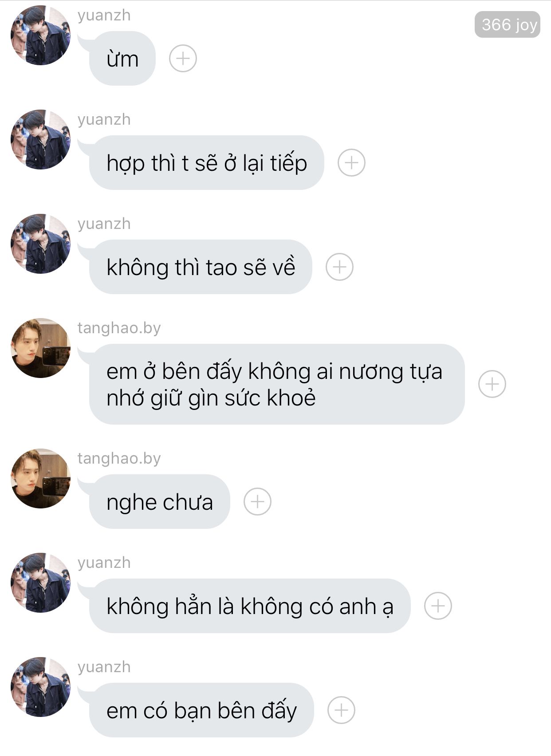Click the tanghao.by username above "em ở bên đấy"

coord(119,328)
